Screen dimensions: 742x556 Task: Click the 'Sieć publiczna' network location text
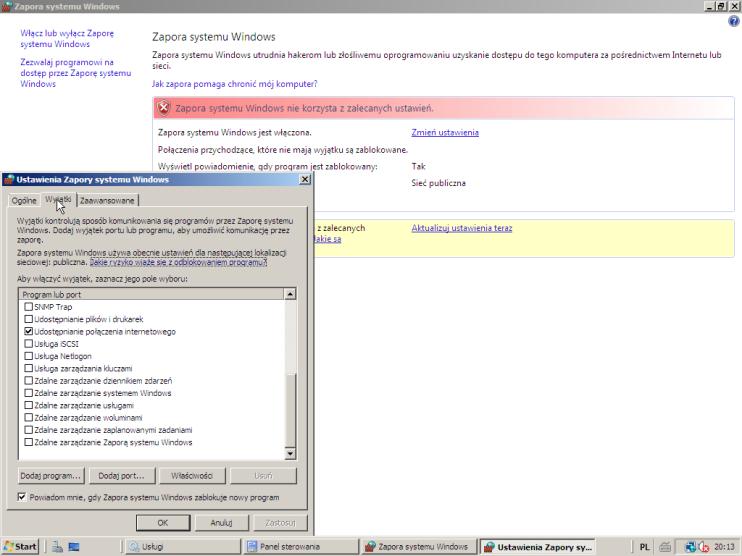[438, 183]
